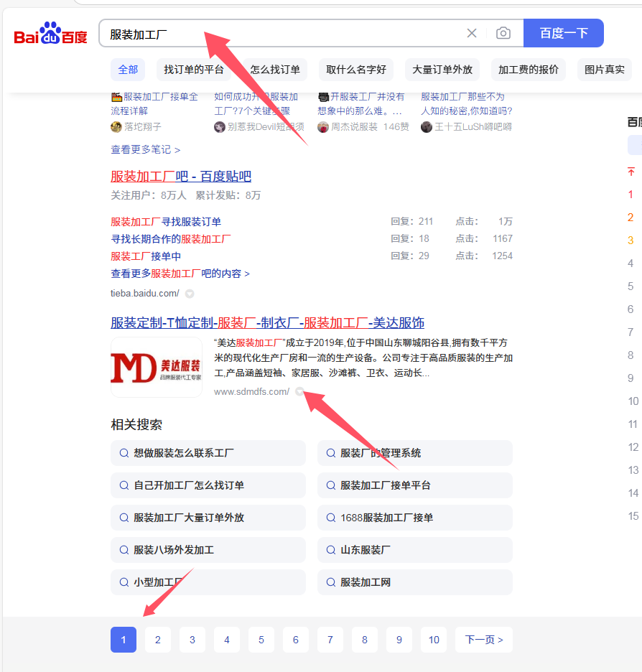Viewport: 642px width, 672px height.
Task: Jump to item 14 in the side index
Action: pyautogui.click(x=633, y=493)
